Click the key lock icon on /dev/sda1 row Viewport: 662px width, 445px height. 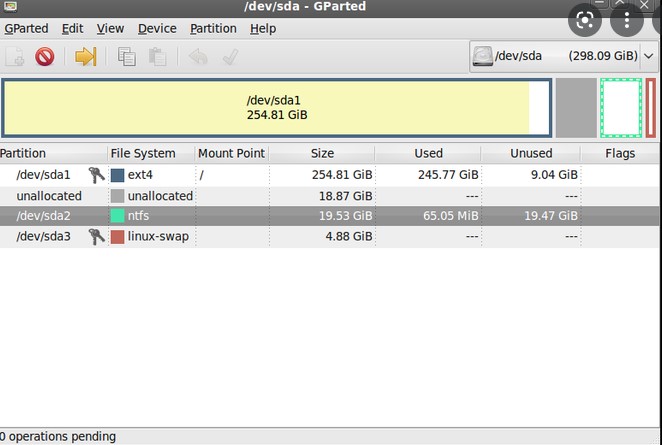(x=96, y=175)
